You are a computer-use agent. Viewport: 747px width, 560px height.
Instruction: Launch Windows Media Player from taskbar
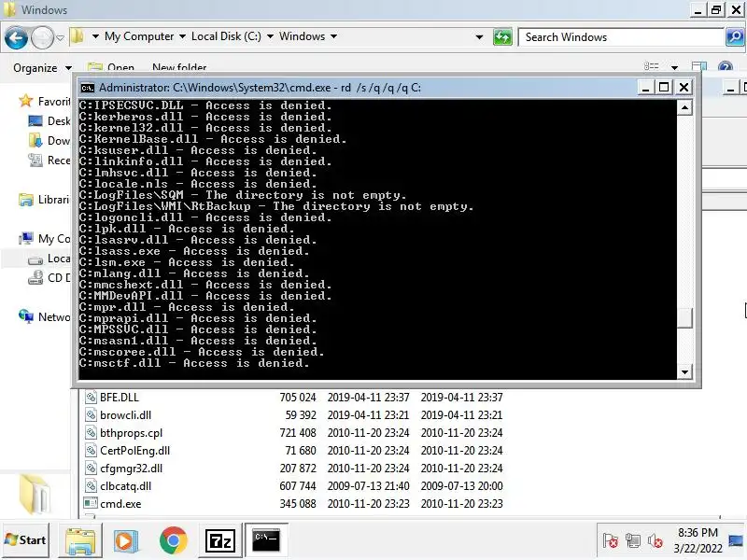[126, 541]
